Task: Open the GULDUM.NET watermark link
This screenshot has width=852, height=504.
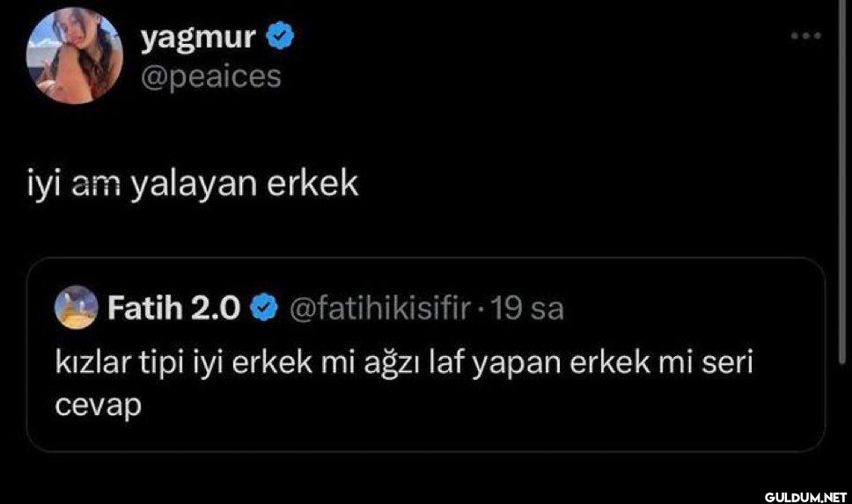Action: tap(804, 496)
